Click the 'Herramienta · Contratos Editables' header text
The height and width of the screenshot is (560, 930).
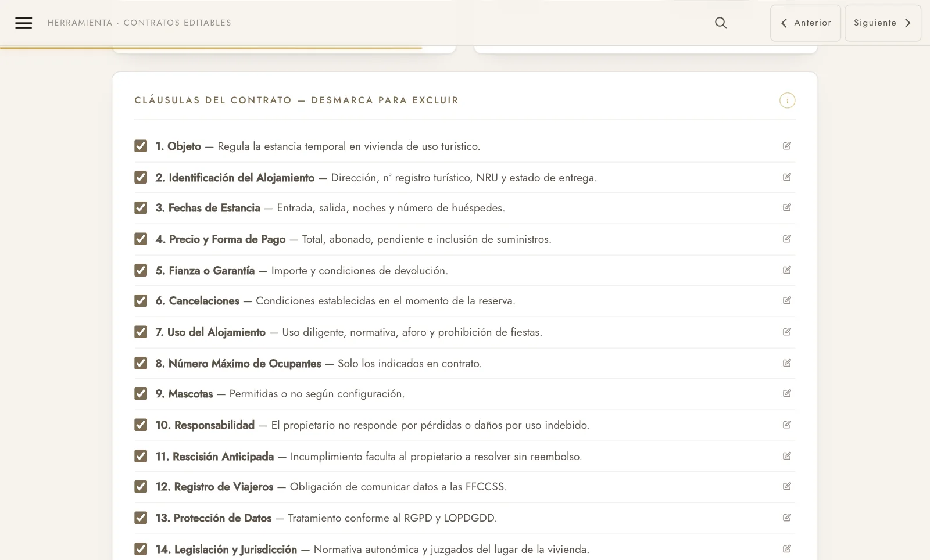tap(139, 23)
